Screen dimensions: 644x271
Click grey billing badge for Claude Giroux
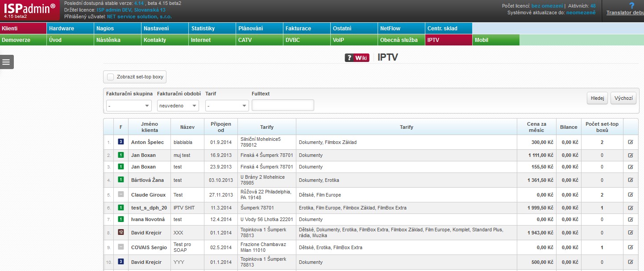(120, 194)
